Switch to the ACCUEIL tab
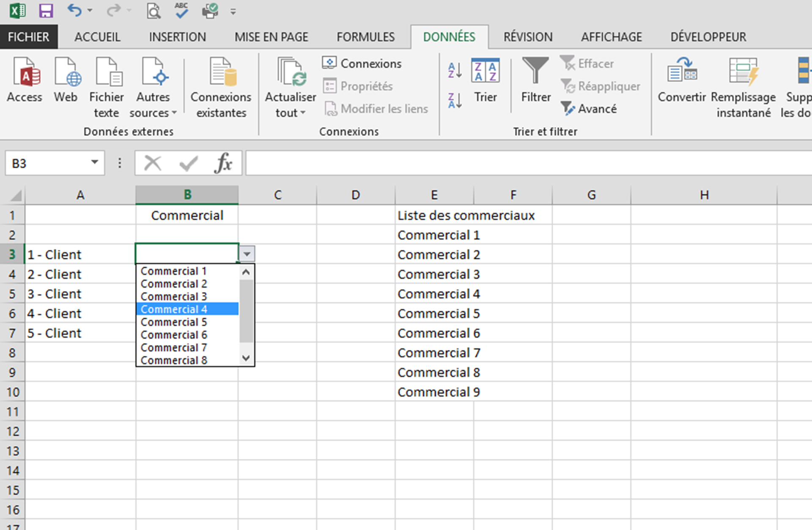The height and width of the screenshot is (530, 812). [x=98, y=37]
